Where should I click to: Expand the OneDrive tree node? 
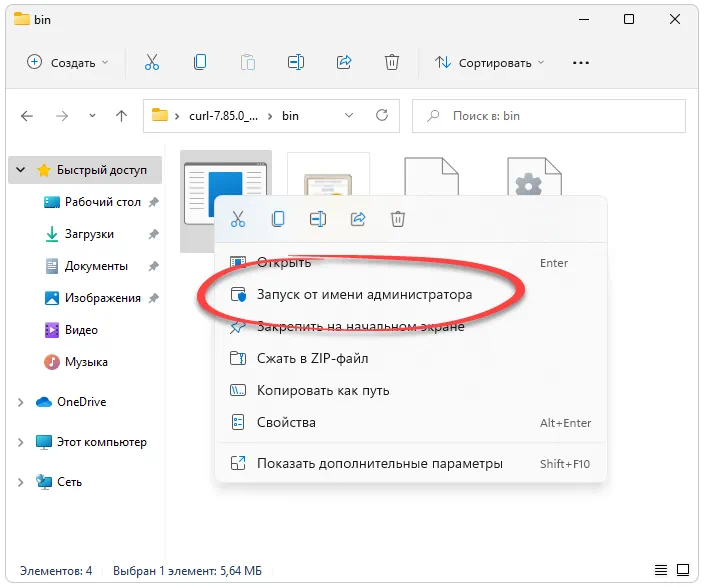click(x=21, y=402)
